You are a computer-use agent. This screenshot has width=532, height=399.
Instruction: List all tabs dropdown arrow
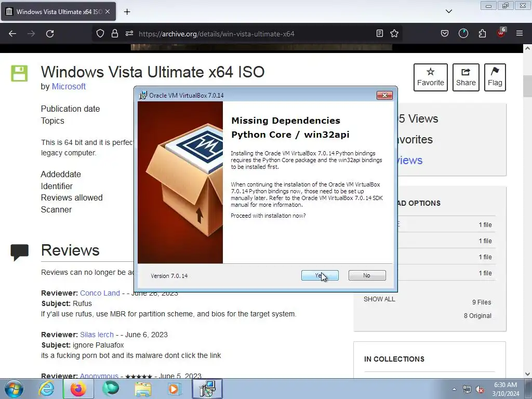point(448,11)
